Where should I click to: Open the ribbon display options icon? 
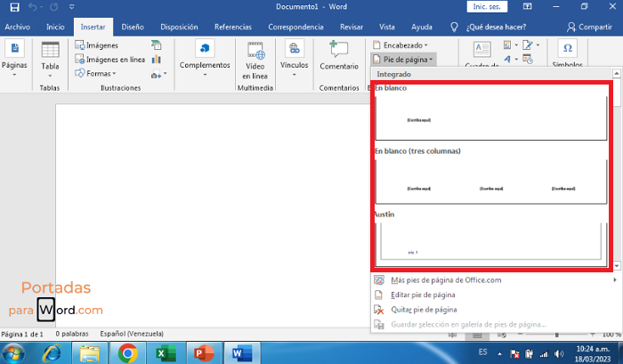pos(527,6)
